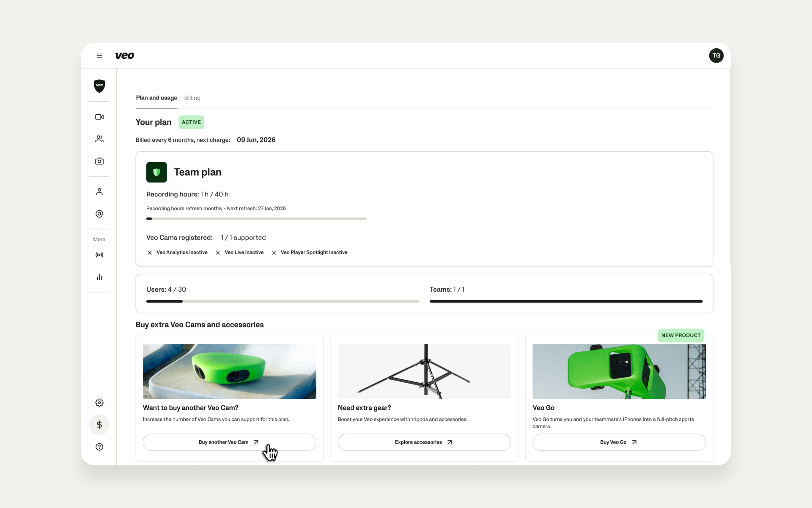Switch to the Billing tab
This screenshot has width=812, height=508.
(x=192, y=98)
